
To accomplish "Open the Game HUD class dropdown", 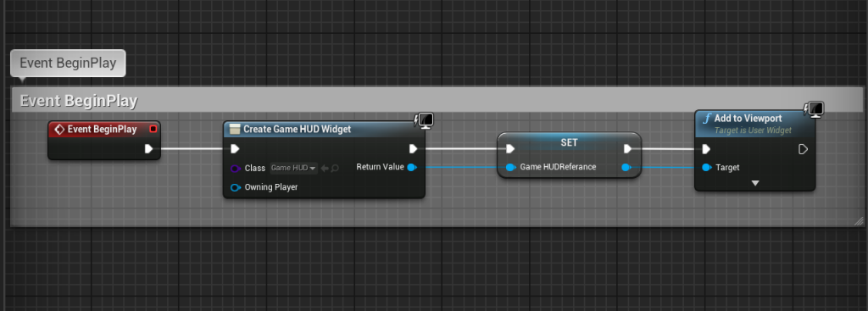I will 293,168.
